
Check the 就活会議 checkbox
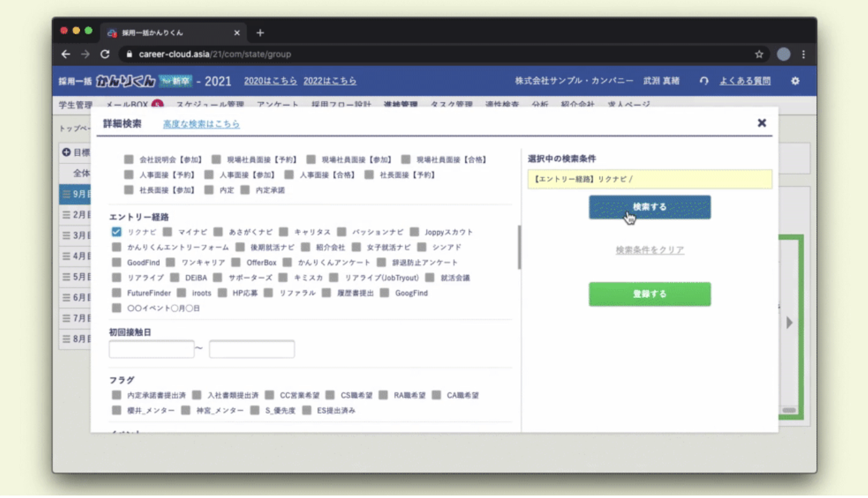(430, 278)
